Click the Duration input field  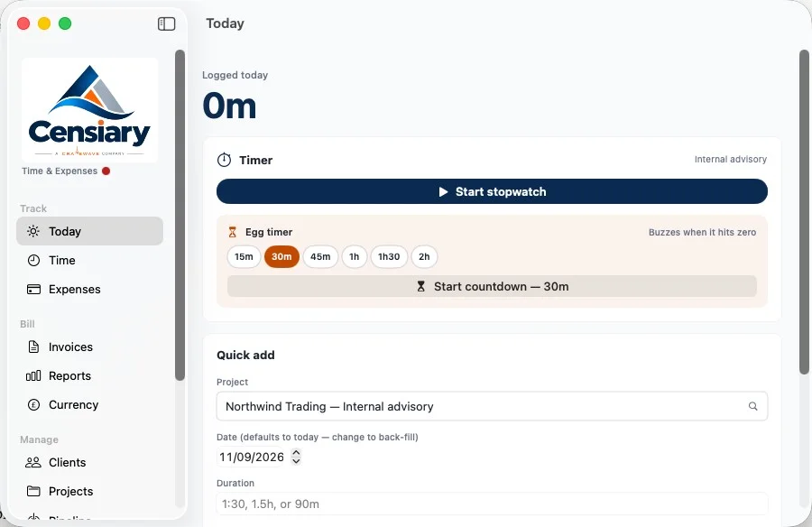[x=492, y=504]
